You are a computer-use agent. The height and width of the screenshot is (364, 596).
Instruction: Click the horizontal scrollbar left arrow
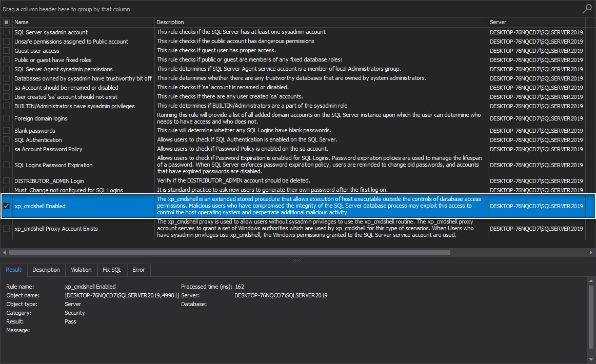pos(4,252)
